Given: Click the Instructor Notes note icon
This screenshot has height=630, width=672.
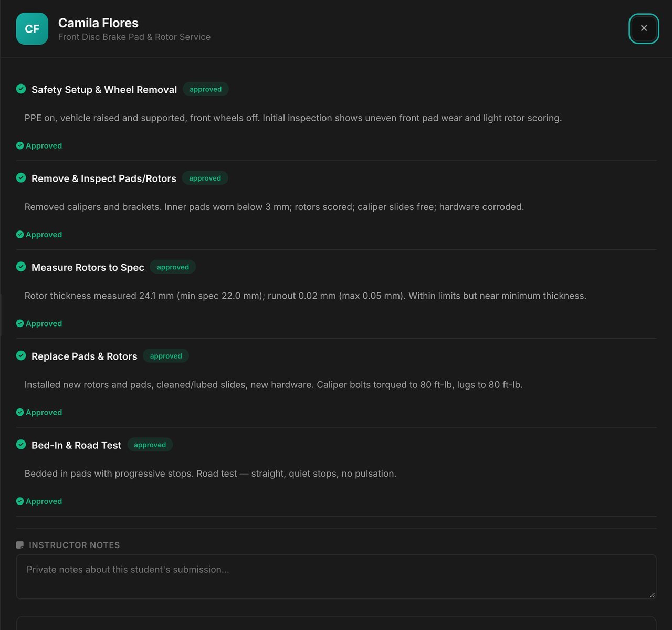Looking at the screenshot, I should pos(20,545).
